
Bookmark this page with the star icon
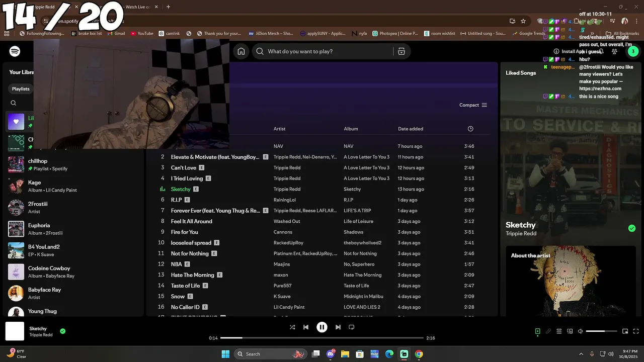click(x=523, y=21)
